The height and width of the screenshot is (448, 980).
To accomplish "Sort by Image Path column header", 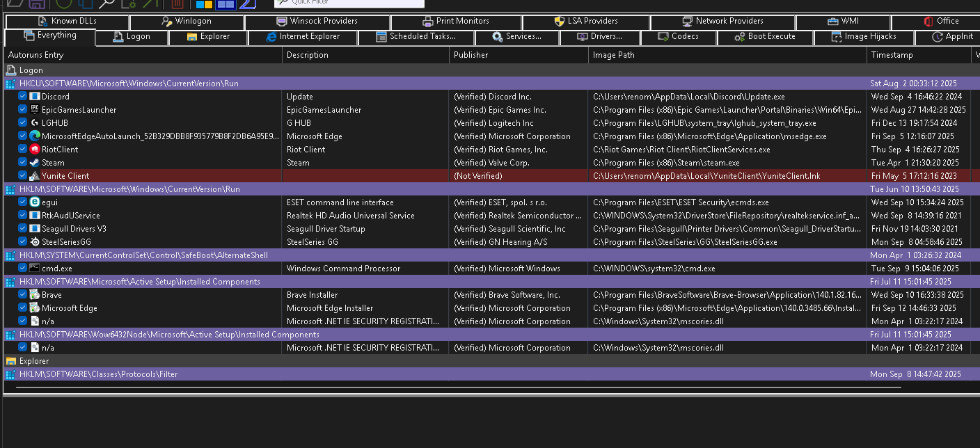I will coord(728,55).
